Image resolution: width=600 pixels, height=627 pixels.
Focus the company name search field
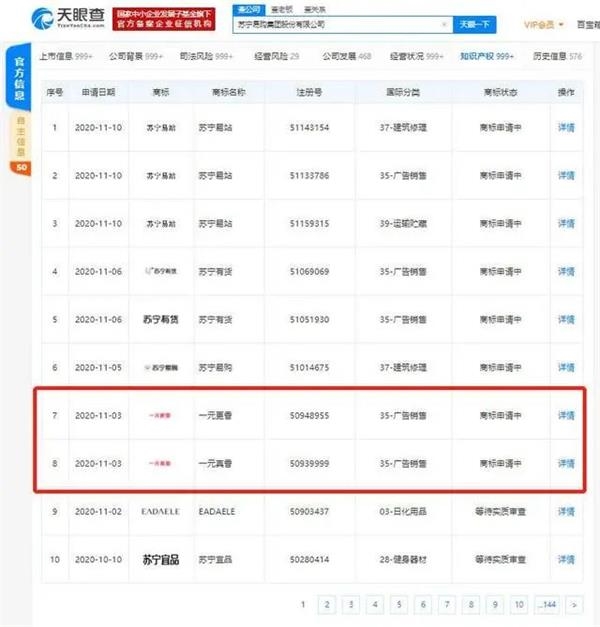coord(343,24)
